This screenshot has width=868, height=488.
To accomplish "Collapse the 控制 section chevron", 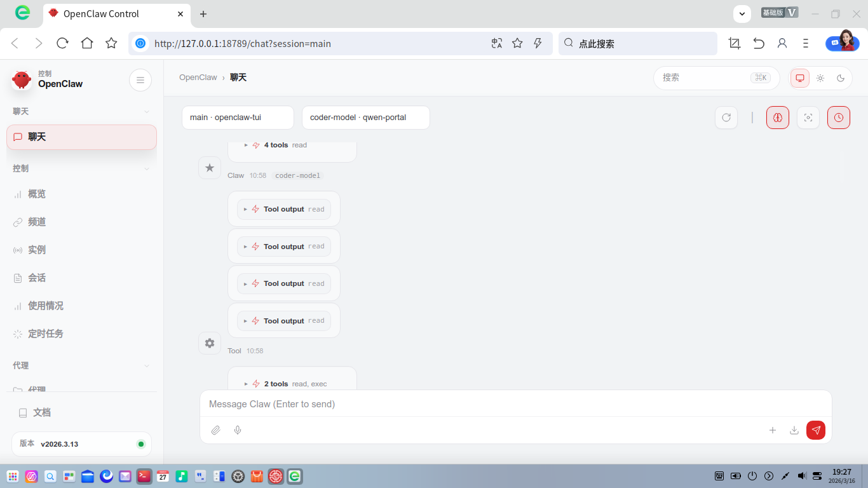I will [x=147, y=169].
